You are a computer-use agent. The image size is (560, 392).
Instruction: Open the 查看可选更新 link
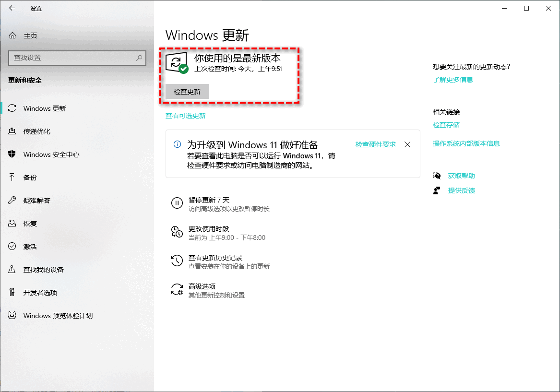pos(186,116)
